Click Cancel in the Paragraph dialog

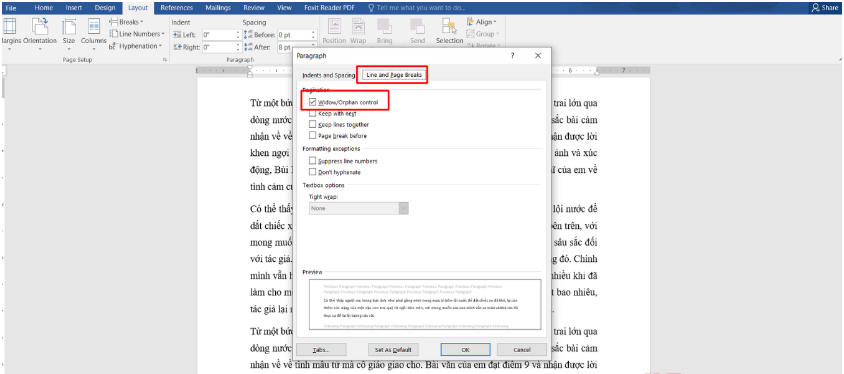pos(522,350)
